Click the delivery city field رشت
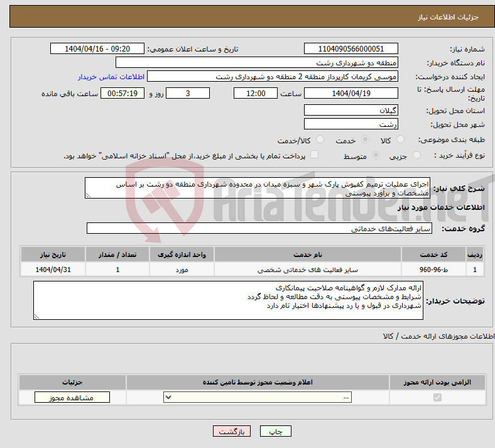 [x=351, y=124]
